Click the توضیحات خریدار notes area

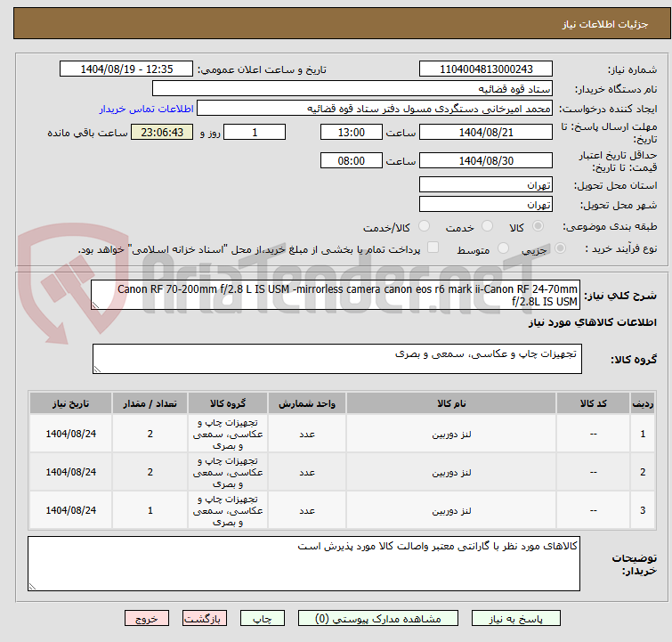(x=304, y=563)
